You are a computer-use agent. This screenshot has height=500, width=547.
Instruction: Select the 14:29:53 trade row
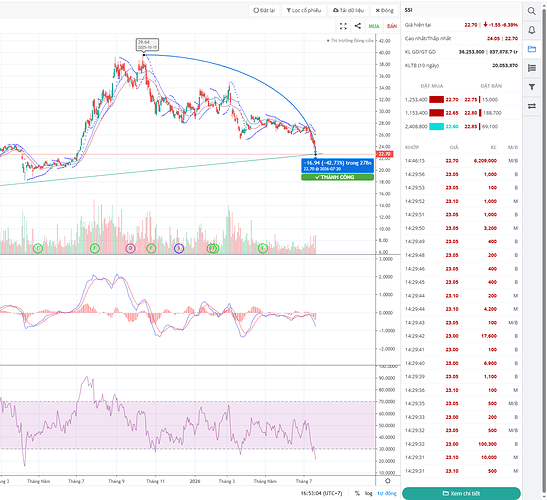[461, 188]
